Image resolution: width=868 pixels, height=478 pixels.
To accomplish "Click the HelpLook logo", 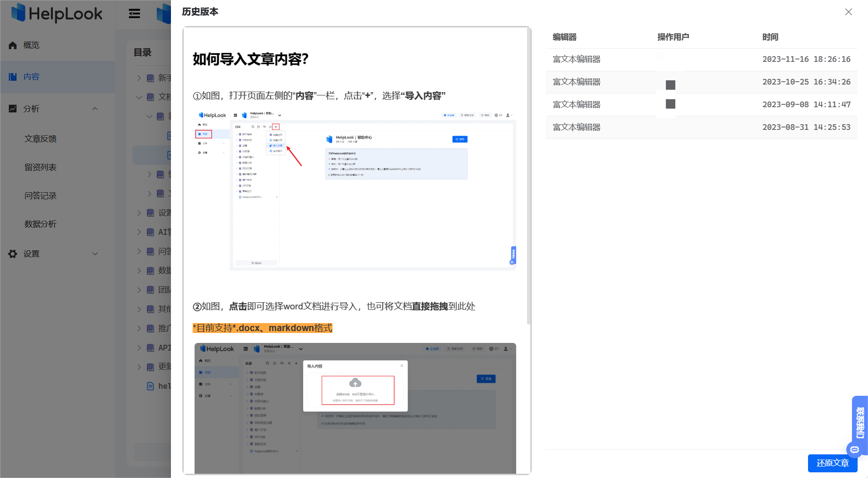I will pos(57,14).
